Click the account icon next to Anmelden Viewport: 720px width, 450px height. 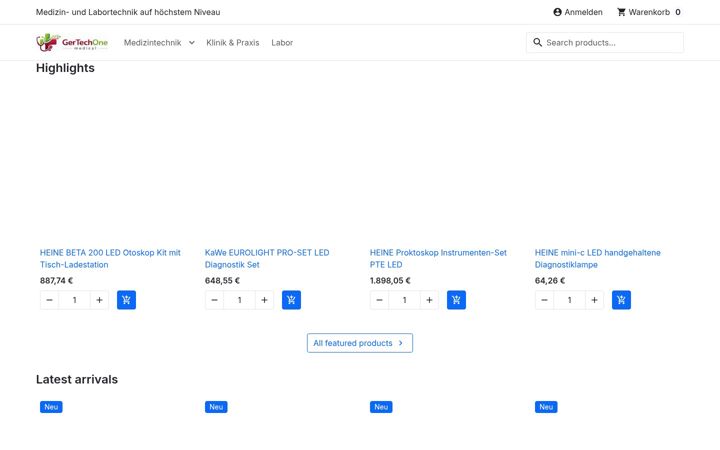tap(557, 12)
